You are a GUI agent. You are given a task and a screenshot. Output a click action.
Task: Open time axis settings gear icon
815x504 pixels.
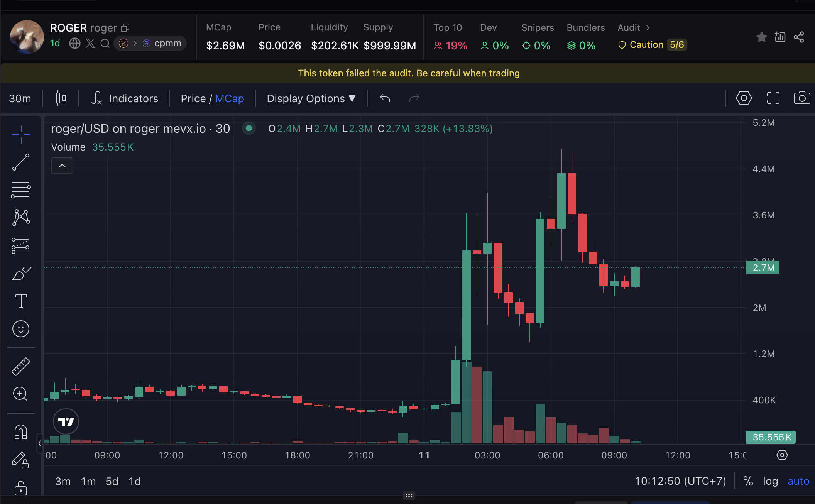coord(782,455)
